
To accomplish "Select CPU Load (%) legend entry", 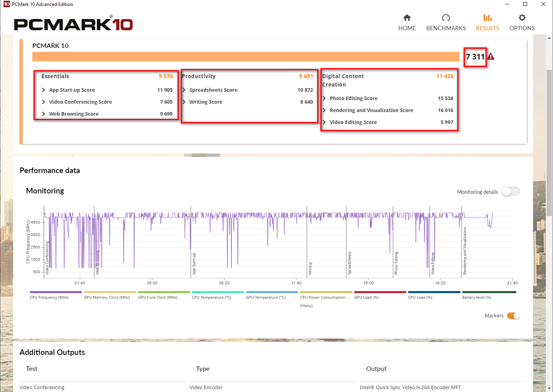I will click(434, 295).
